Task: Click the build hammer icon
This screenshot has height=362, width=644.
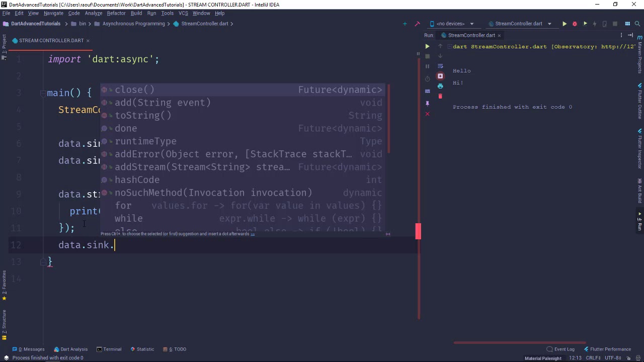Action: point(417,24)
